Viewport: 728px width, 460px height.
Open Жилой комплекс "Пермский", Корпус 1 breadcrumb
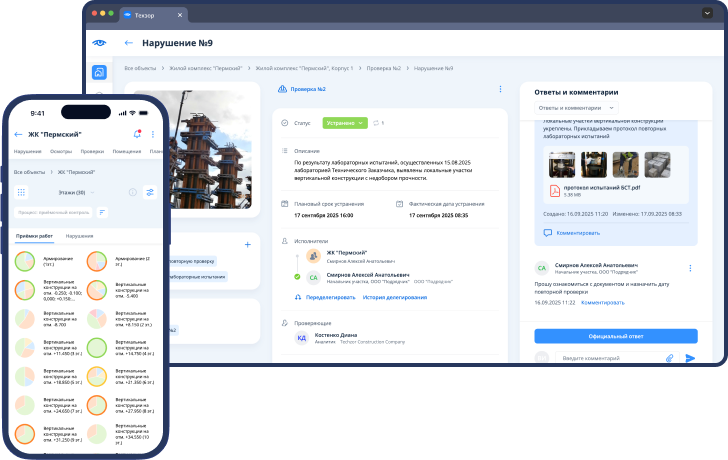click(304, 68)
